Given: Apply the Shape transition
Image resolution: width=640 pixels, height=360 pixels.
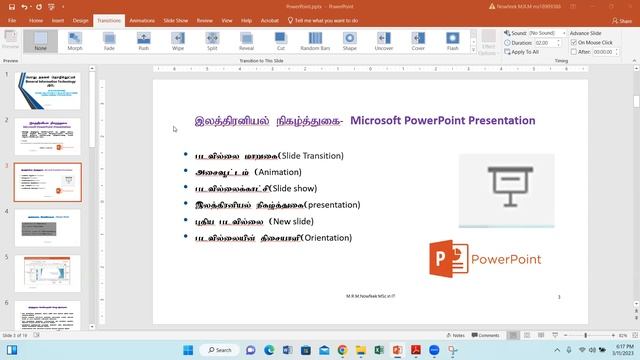Looking at the screenshot, I should coord(349,41).
